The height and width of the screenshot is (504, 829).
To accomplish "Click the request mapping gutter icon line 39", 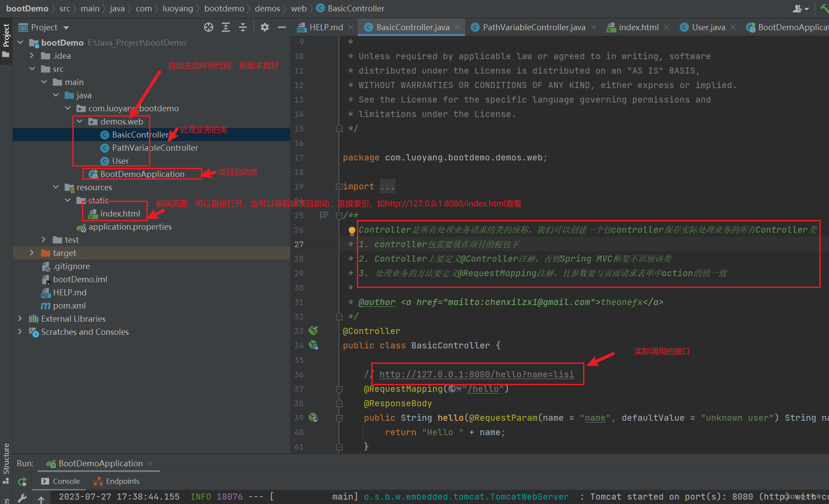I will coord(313,417).
